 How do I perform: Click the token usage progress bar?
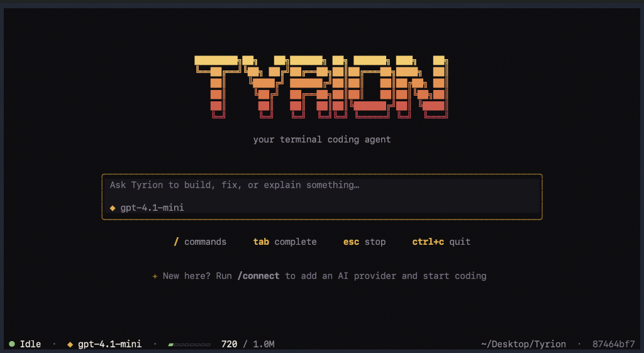coord(189,344)
